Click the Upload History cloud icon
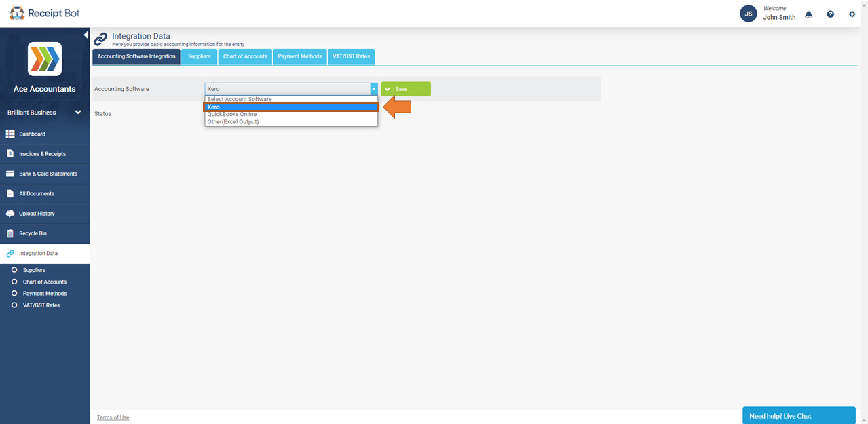The height and width of the screenshot is (424, 868). click(10, 214)
